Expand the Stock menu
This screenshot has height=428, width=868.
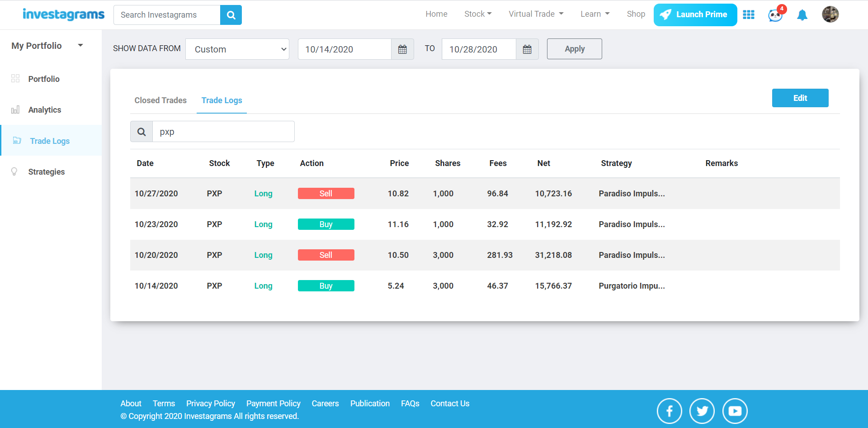pyautogui.click(x=478, y=14)
